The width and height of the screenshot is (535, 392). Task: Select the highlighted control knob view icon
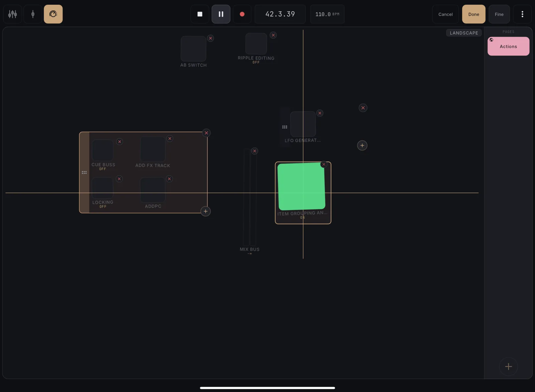tap(53, 14)
